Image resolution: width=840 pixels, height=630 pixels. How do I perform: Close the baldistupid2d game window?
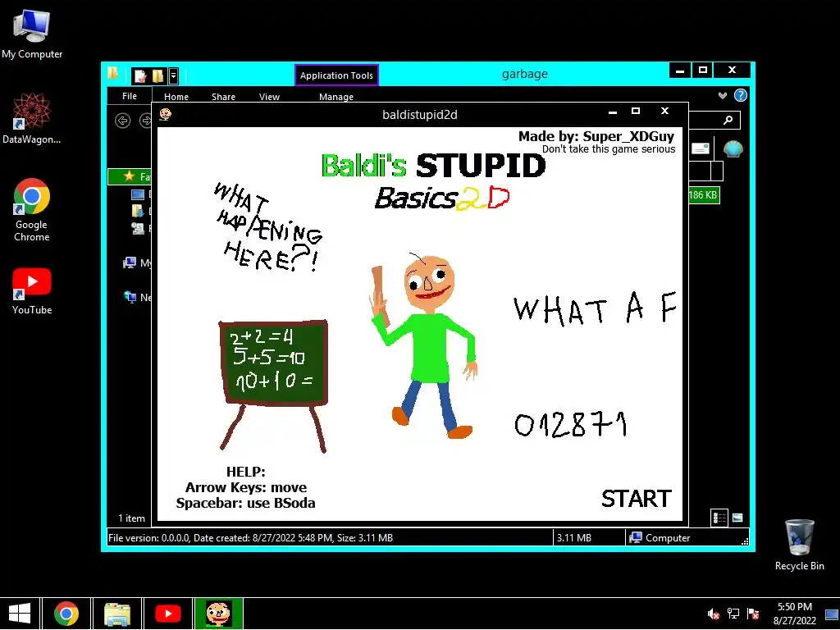pyautogui.click(x=664, y=111)
